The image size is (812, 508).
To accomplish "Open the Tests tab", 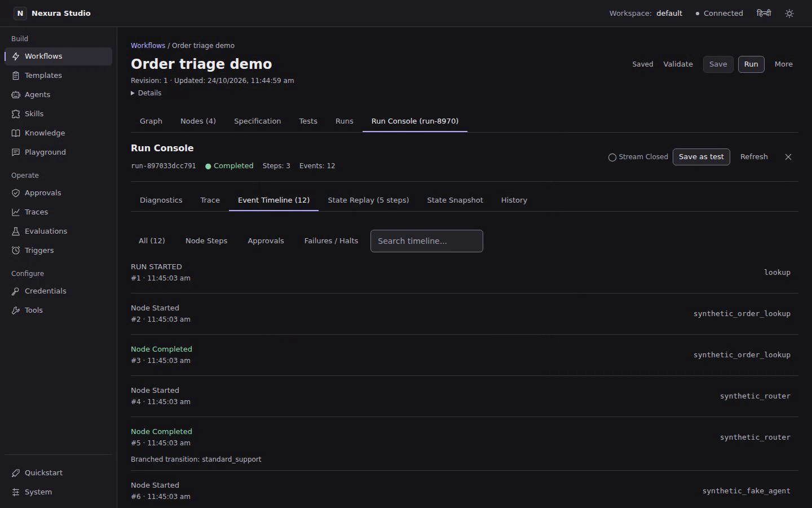I will [x=308, y=121].
